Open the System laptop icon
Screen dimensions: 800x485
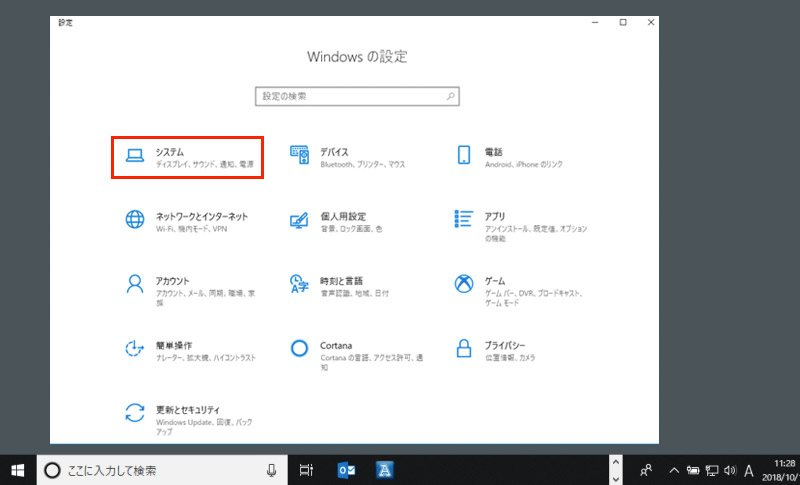pyautogui.click(x=135, y=156)
